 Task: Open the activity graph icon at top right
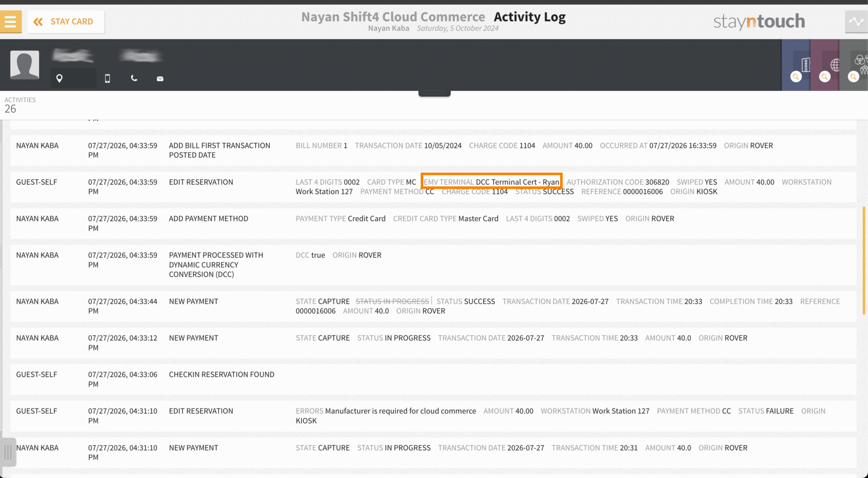[x=856, y=22]
